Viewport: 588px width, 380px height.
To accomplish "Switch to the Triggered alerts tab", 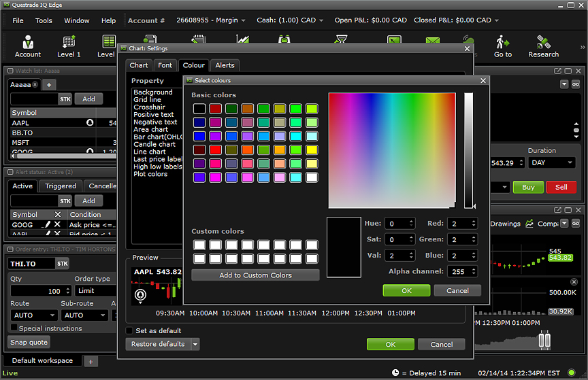I will pyautogui.click(x=61, y=186).
